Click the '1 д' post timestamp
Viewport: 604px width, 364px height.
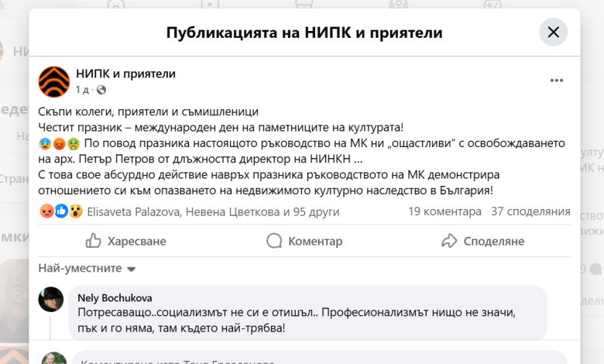click(83, 90)
